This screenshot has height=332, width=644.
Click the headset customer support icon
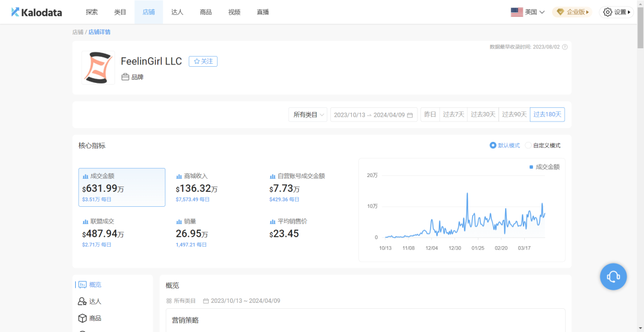(613, 277)
